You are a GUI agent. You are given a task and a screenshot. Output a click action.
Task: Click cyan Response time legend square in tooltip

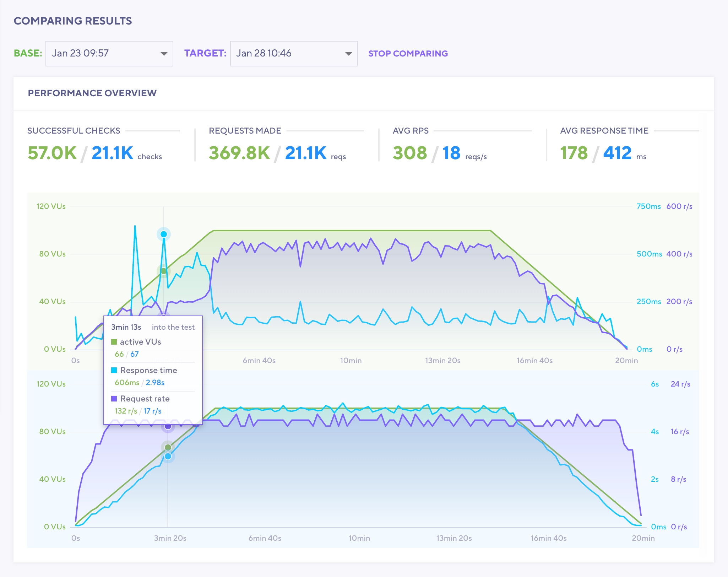pyautogui.click(x=114, y=370)
